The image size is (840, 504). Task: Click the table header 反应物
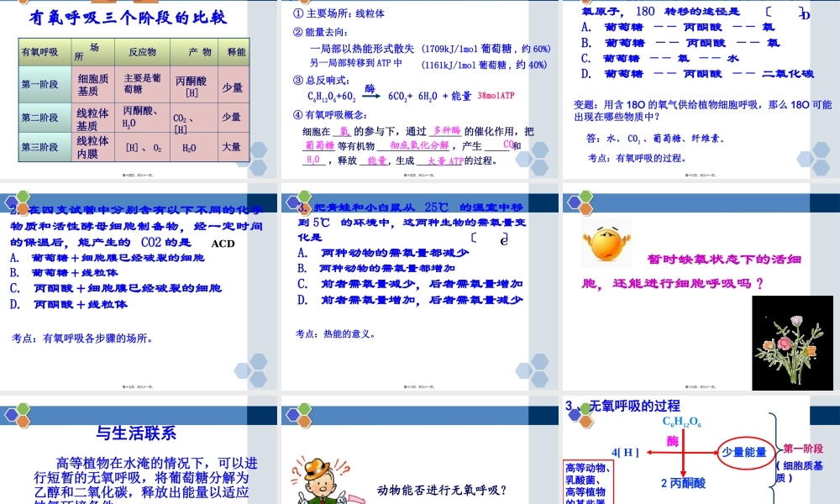point(142,52)
